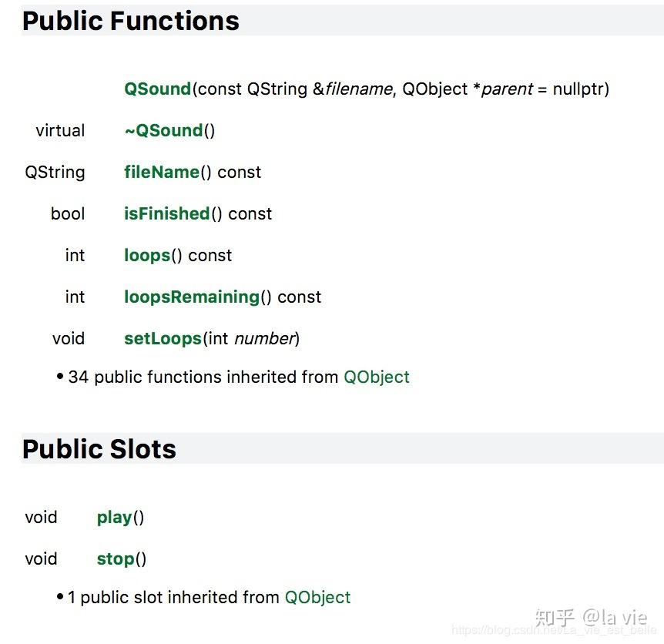
Task: Open the fileName function documentation
Action: coord(161,173)
